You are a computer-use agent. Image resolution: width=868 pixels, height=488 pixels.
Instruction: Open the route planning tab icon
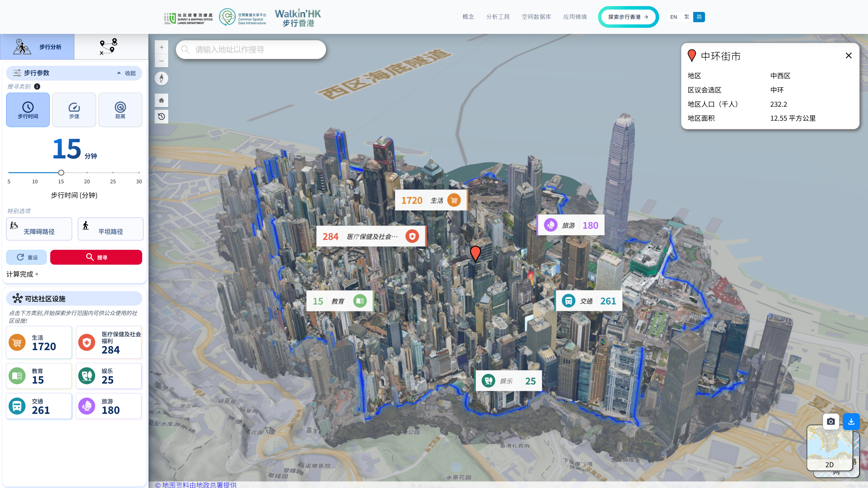pyautogui.click(x=108, y=47)
